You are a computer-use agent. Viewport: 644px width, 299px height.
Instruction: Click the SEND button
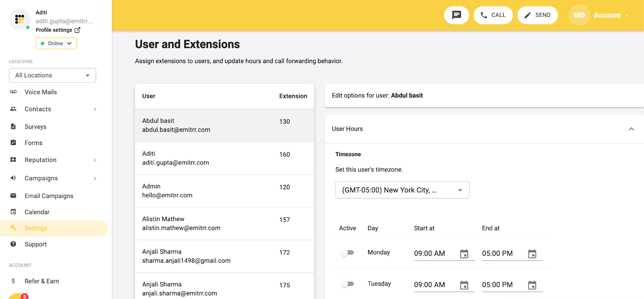pos(537,15)
